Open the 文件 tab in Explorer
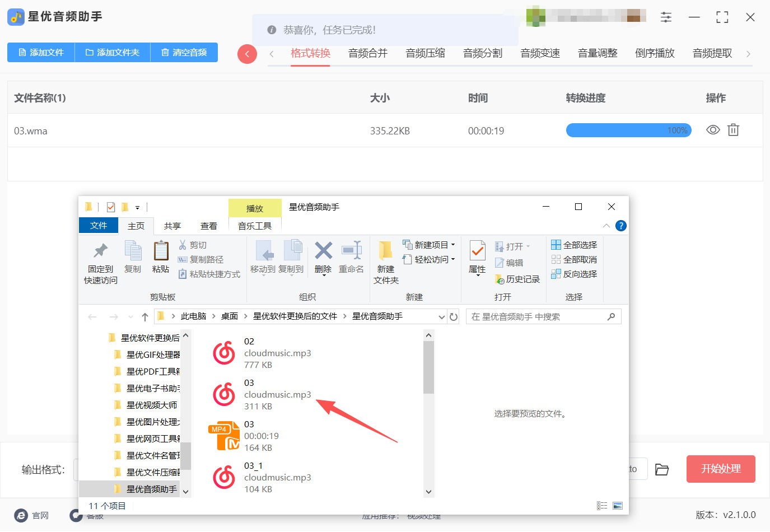770x532 pixels. tap(99, 225)
